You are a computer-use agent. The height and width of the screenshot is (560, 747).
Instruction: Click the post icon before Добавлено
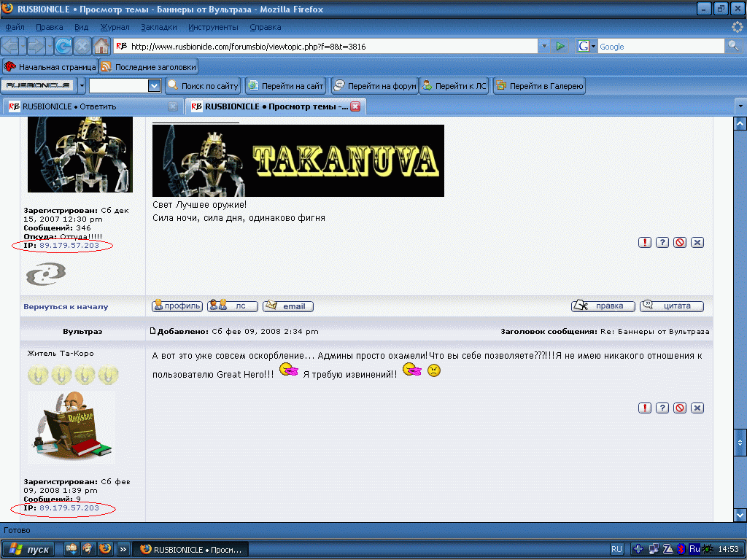tap(153, 331)
